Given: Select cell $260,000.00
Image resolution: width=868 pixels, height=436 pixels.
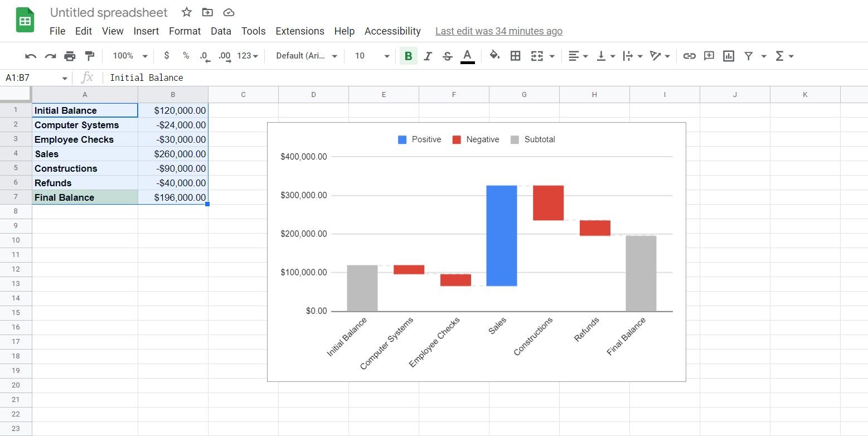Looking at the screenshot, I should (x=173, y=154).
